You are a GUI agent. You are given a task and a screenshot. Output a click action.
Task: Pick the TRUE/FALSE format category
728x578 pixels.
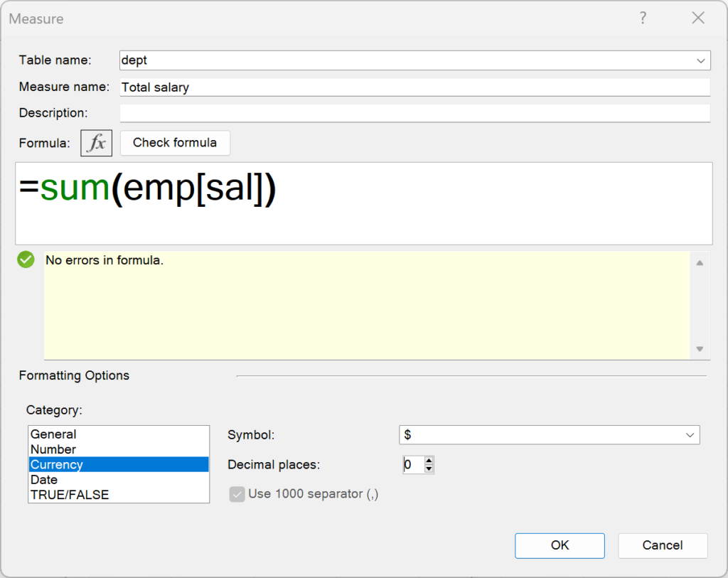click(70, 495)
